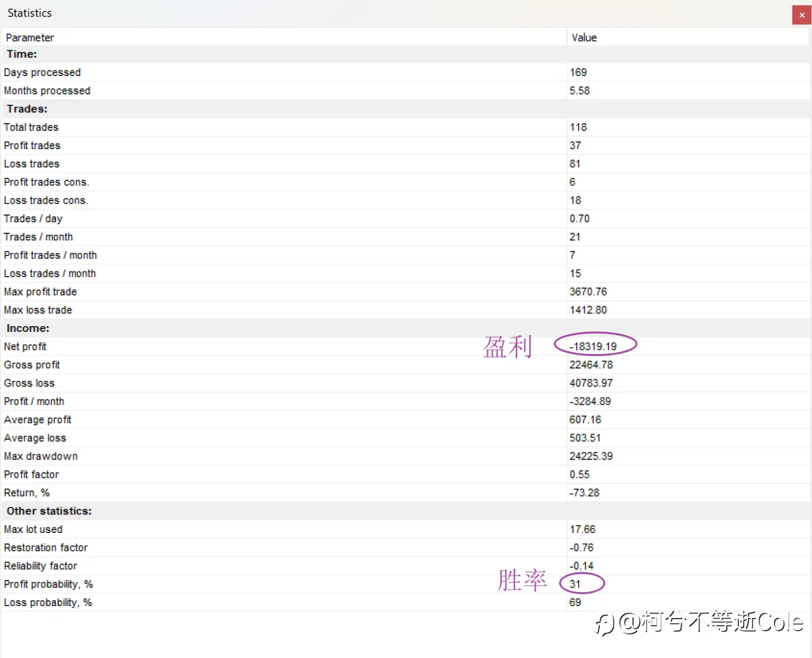
Task: Select the Days processed row label
Action: (42, 72)
